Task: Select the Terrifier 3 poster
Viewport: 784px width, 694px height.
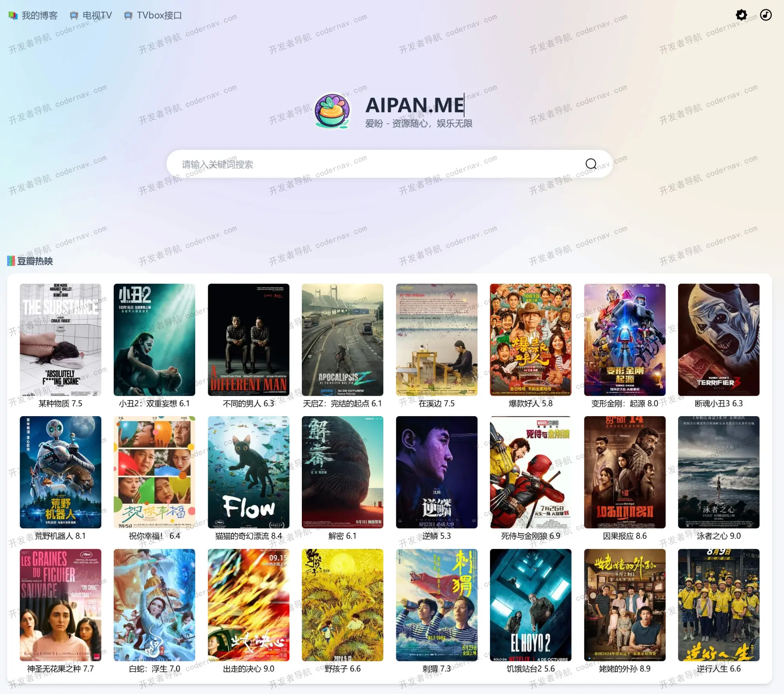Action: tap(719, 339)
